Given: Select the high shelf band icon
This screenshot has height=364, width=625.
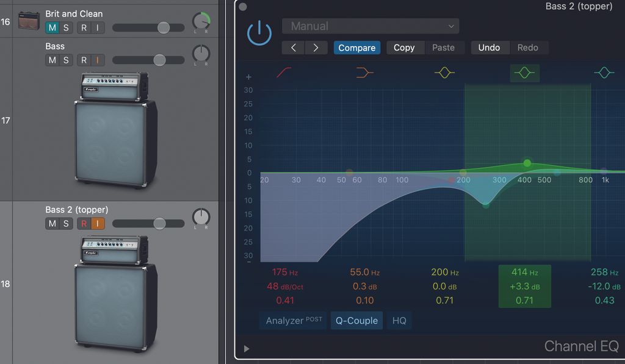Looking at the screenshot, I should [604, 72].
